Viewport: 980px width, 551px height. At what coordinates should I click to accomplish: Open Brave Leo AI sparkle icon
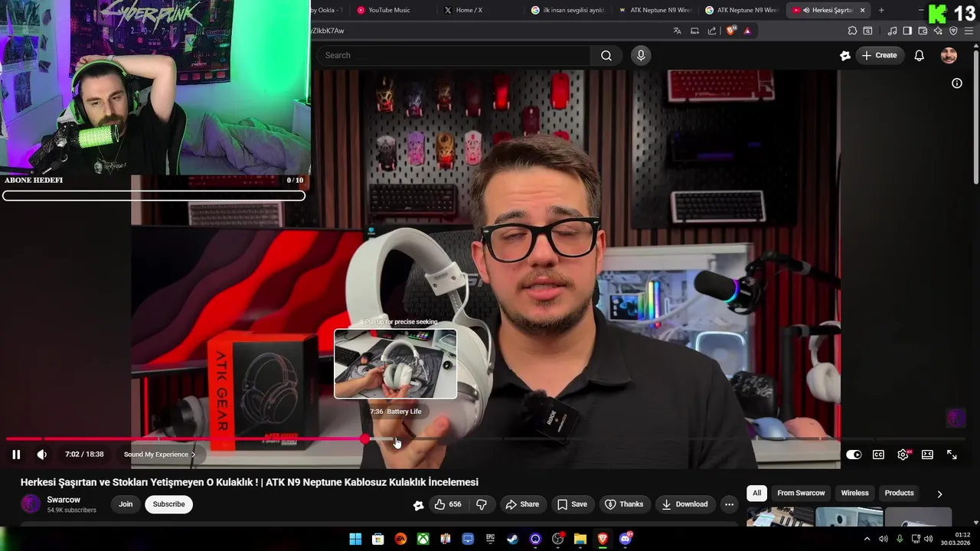tap(938, 31)
